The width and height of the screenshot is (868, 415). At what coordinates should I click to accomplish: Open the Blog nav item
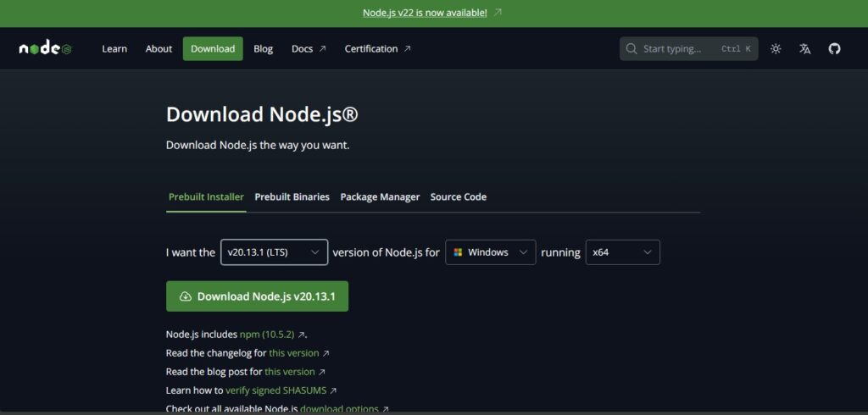tap(264, 48)
